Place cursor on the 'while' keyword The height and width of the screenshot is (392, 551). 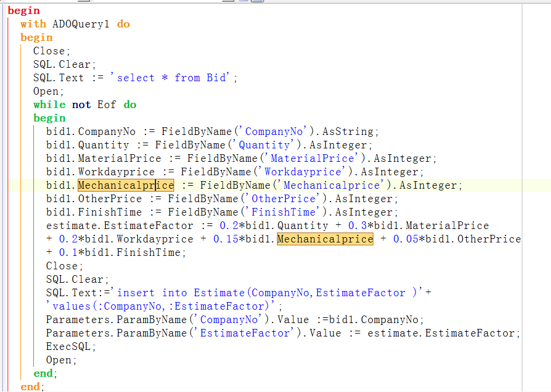click(49, 105)
